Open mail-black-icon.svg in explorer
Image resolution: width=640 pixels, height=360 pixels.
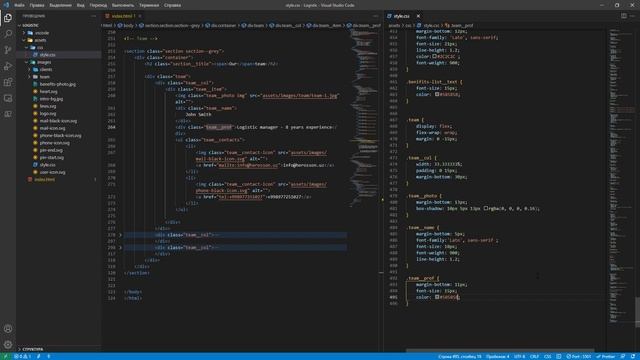[58, 121]
